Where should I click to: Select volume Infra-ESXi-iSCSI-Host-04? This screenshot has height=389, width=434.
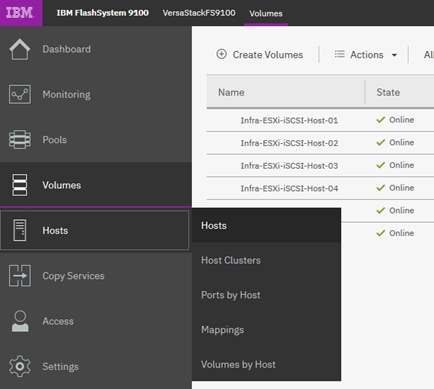289,188
